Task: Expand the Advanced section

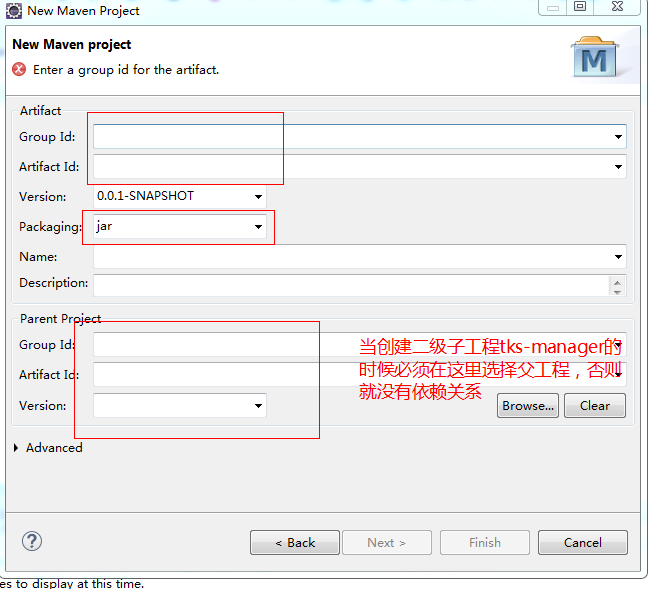Action: coord(16,448)
